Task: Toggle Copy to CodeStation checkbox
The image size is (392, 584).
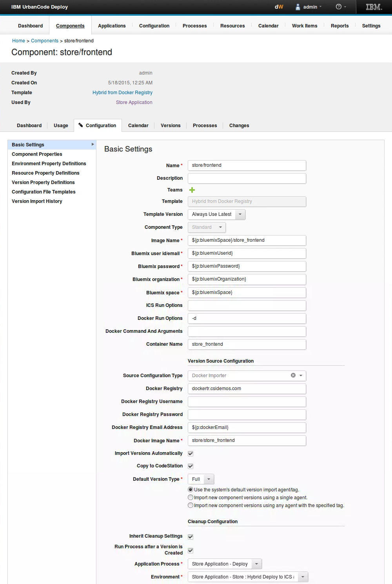Action: click(x=191, y=466)
